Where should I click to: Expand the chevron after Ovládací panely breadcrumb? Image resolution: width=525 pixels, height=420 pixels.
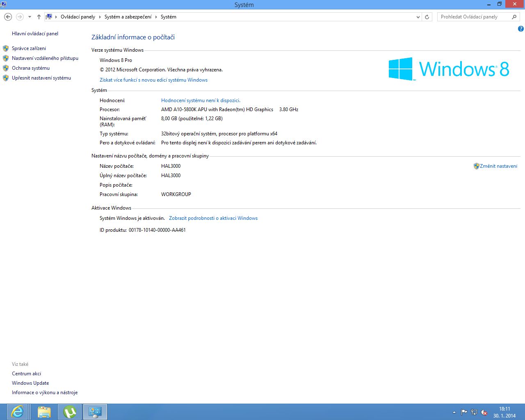[x=100, y=17]
